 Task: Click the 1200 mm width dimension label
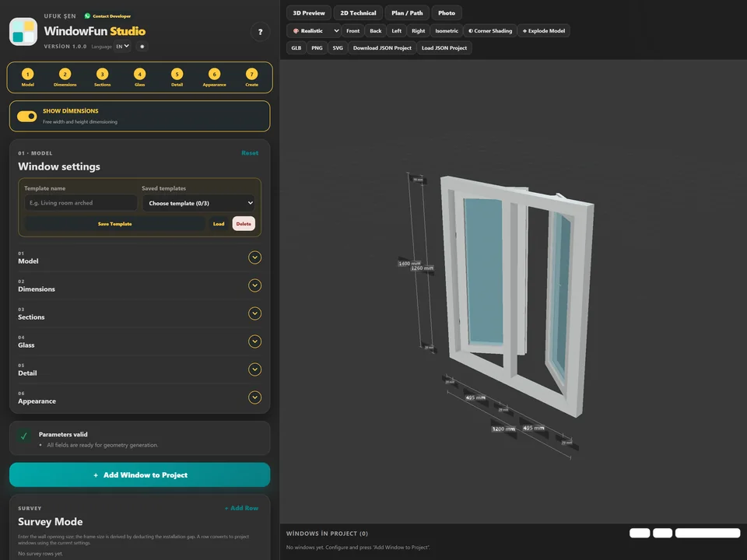click(x=503, y=429)
